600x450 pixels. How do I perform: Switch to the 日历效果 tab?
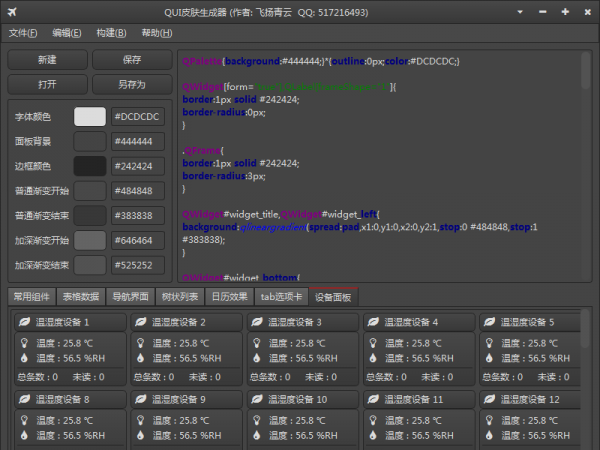(x=228, y=296)
